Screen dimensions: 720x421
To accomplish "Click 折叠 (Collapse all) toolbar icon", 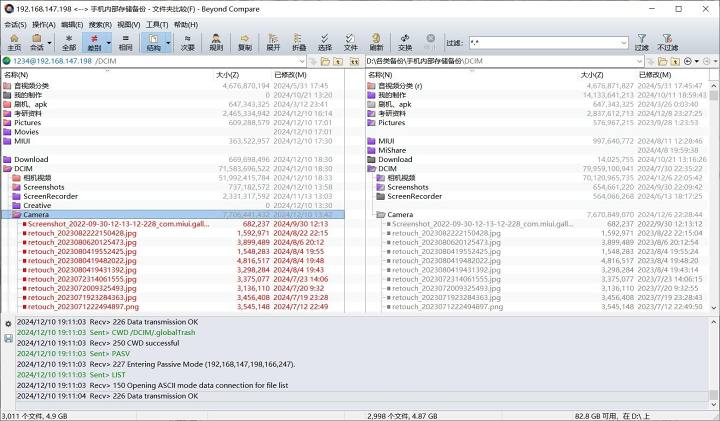I will click(299, 42).
